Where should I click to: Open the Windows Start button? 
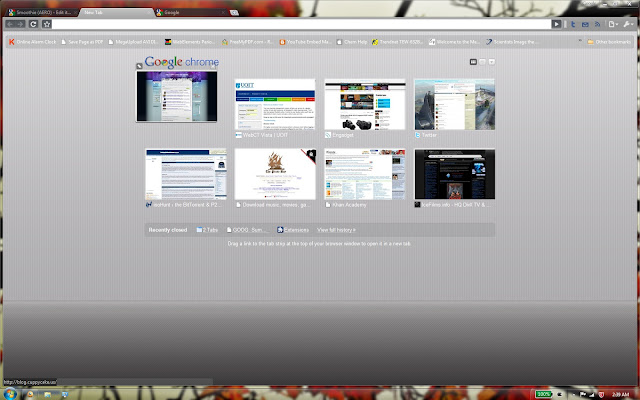(10, 394)
